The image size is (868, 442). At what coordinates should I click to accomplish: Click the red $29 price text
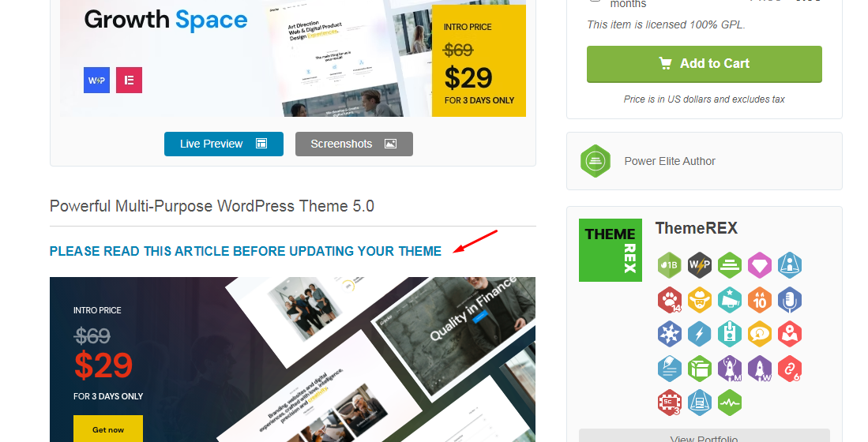click(103, 365)
